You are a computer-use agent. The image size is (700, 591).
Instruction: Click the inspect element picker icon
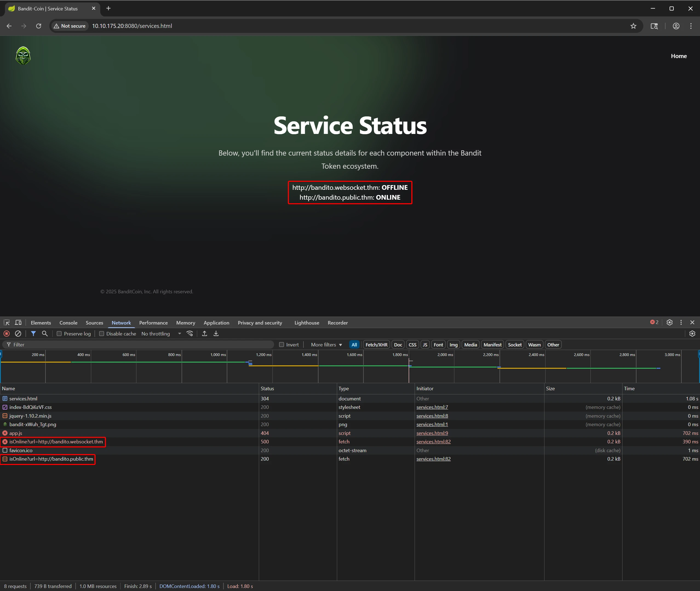click(7, 323)
